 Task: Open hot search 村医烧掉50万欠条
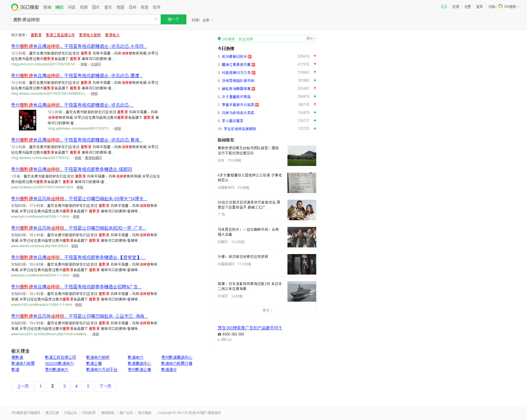tap(236, 73)
